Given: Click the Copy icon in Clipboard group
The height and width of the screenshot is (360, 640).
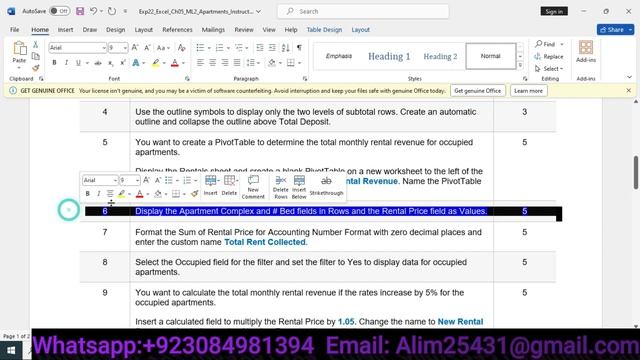Looking at the screenshot, I should coord(36,56).
